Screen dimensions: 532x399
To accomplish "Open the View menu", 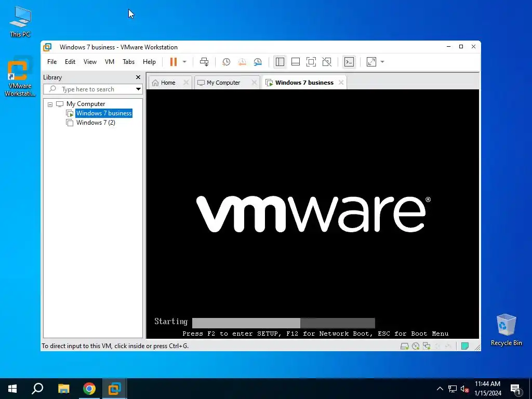I will pyautogui.click(x=90, y=62).
